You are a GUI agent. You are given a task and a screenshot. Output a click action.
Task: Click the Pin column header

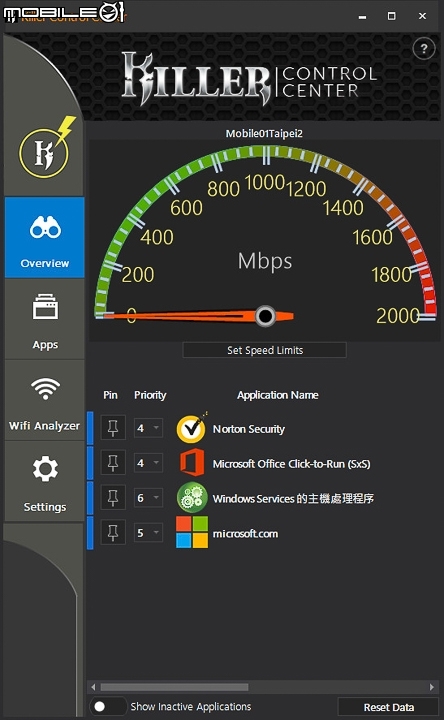click(x=110, y=395)
